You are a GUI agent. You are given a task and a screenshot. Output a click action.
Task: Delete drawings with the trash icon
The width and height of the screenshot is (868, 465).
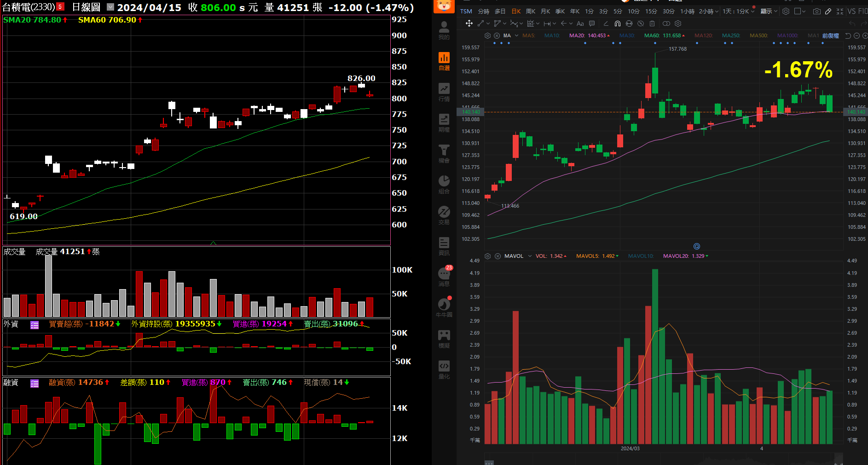[652, 23]
